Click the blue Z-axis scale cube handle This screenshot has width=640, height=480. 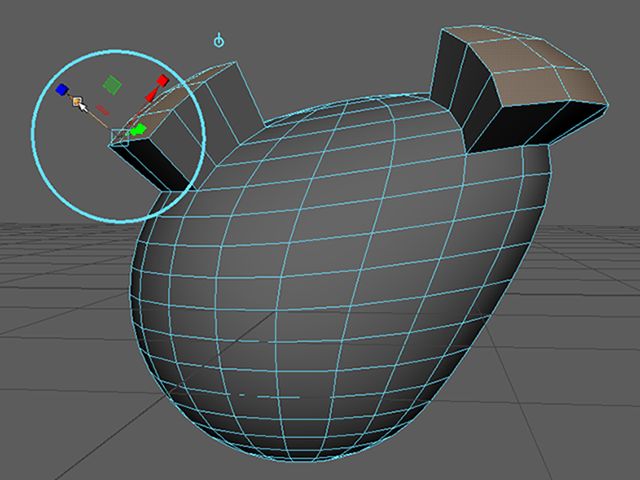pos(62,89)
